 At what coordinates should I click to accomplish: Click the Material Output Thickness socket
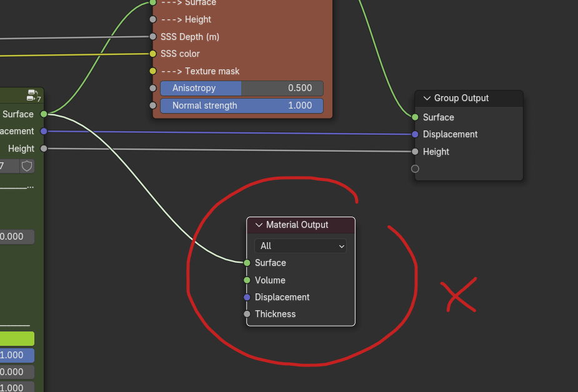coord(247,314)
